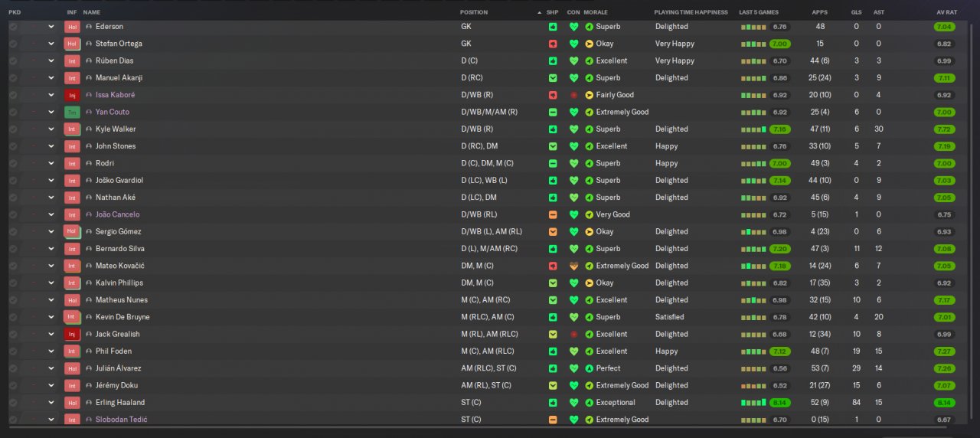This screenshot has height=438, width=980.
Task: Click Kalvin Phillips's Okay morale icon
Action: (x=589, y=283)
